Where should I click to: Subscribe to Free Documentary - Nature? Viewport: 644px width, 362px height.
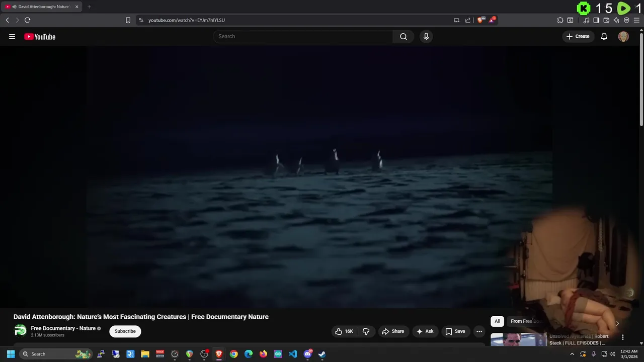(x=125, y=331)
